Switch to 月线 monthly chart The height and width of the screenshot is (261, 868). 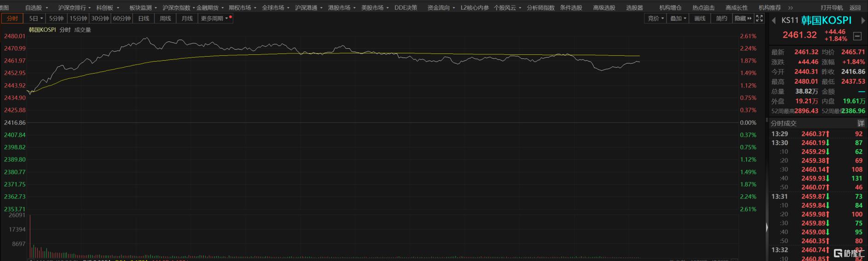[x=187, y=18]
